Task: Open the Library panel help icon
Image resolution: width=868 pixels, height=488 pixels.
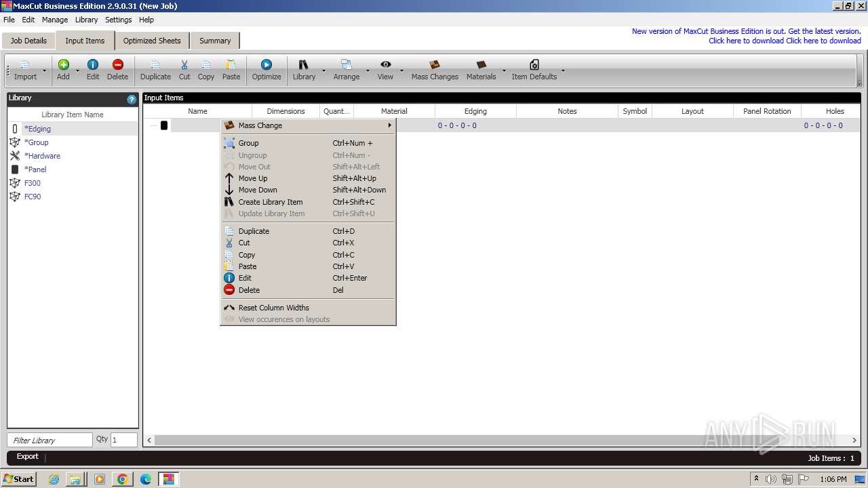Action: [x=132, y=99]
